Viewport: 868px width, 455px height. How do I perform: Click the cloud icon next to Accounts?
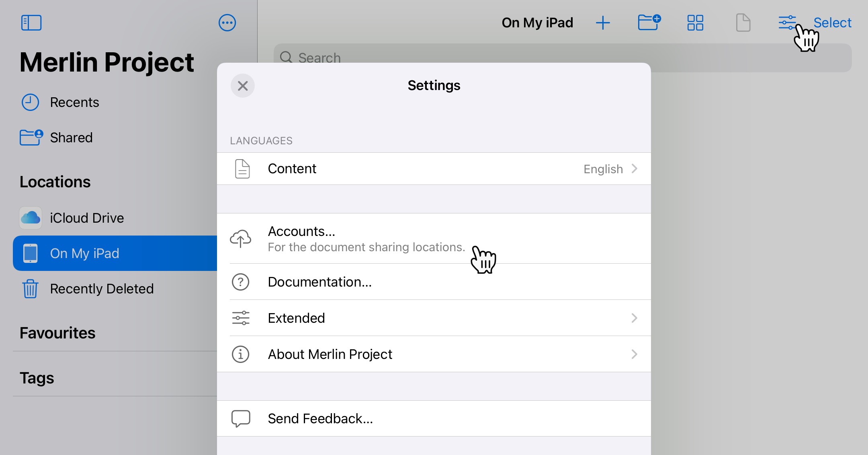(240, 238)
